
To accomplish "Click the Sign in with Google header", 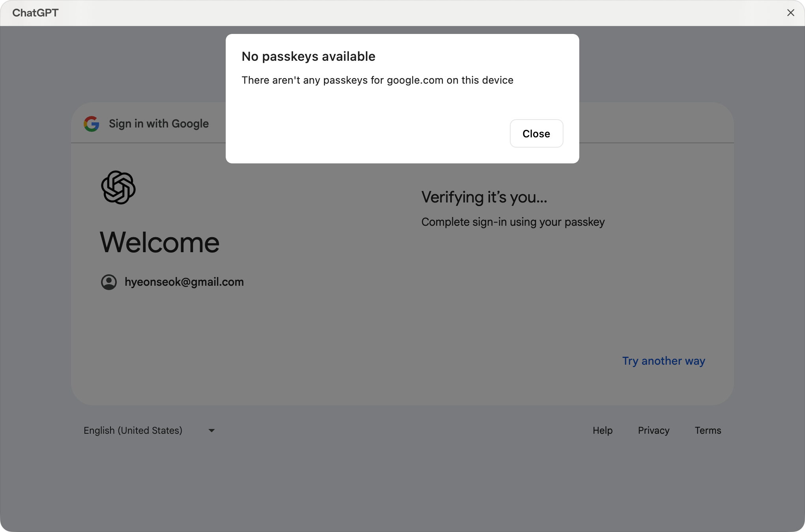I will point(159,124).
